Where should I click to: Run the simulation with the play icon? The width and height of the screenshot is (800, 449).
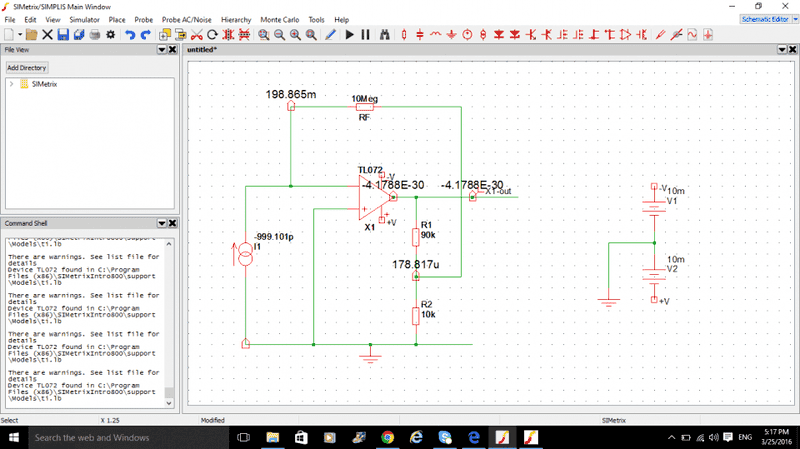pyautogui.click(x=349, y=34)
